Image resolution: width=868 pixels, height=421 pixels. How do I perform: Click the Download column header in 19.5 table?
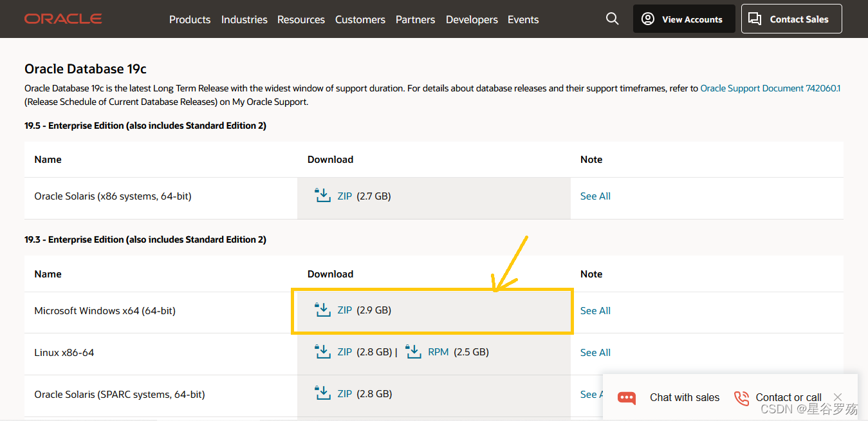click(x=330, y=159)
